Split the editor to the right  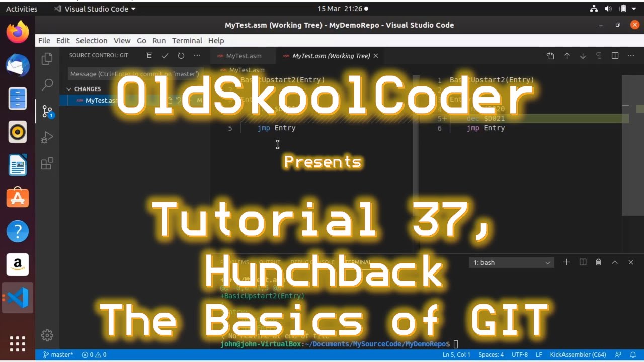pos(615,56)
